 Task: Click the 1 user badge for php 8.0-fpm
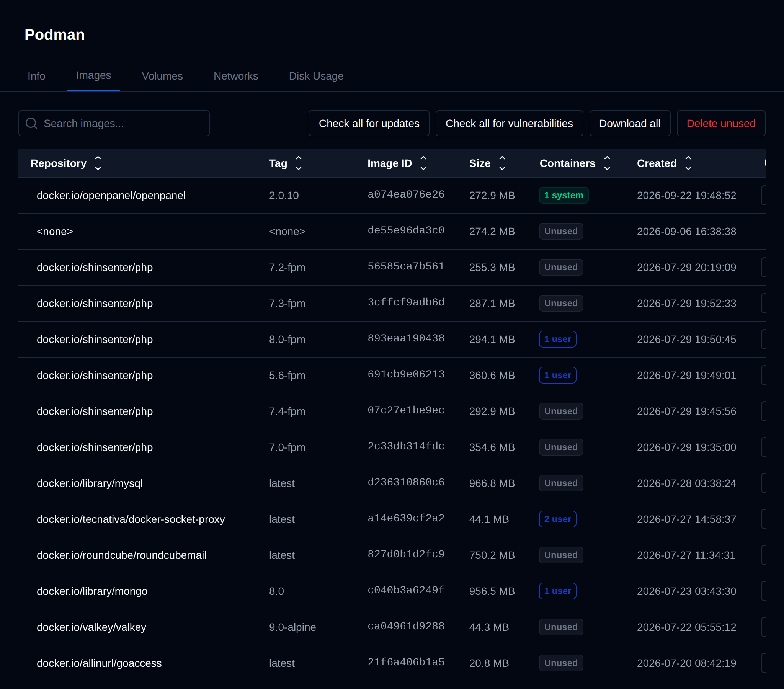click(557, 339)
